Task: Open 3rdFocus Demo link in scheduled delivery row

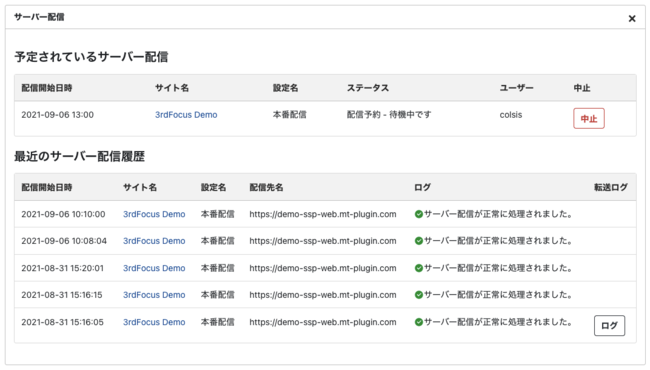Action: [x=186, y=115]
